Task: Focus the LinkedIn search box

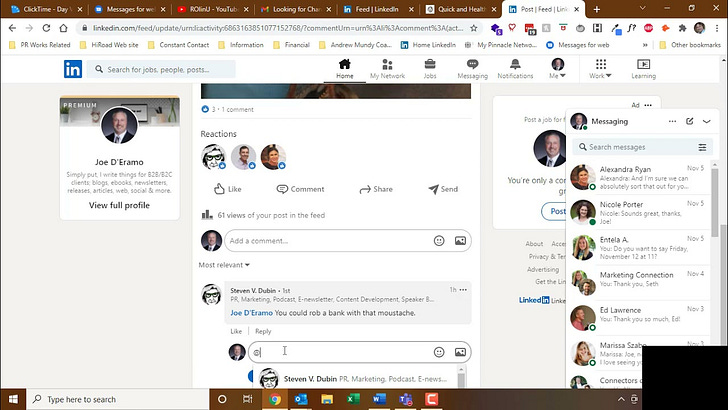Action: pyautogui.click(x=161, y=69)
